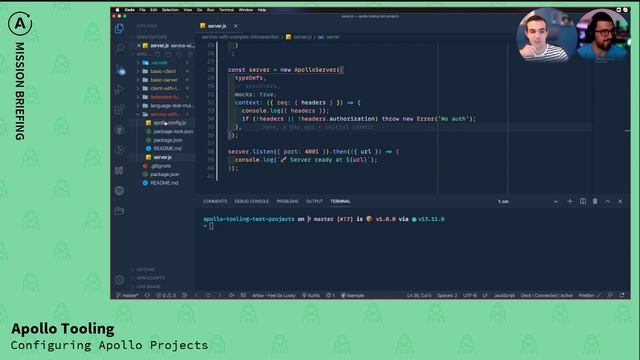This screenshot has width=640, height=360.
Task: Close the terminal panel
Action: 620,201
